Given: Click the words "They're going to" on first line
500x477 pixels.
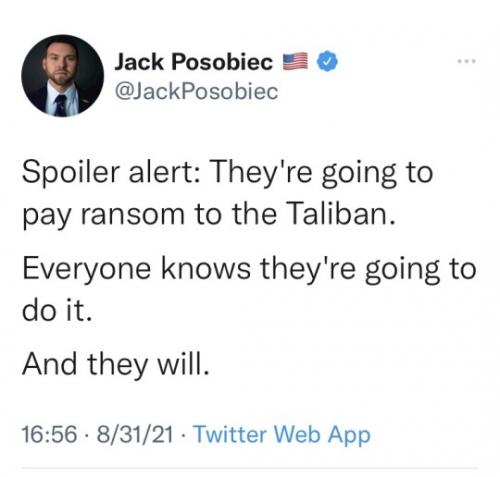Looking at the screenshot, I should (322, 173).
